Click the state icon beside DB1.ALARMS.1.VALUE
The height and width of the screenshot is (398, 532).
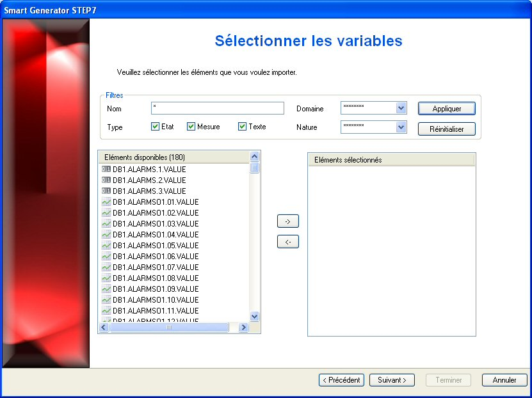coord(106,169)
